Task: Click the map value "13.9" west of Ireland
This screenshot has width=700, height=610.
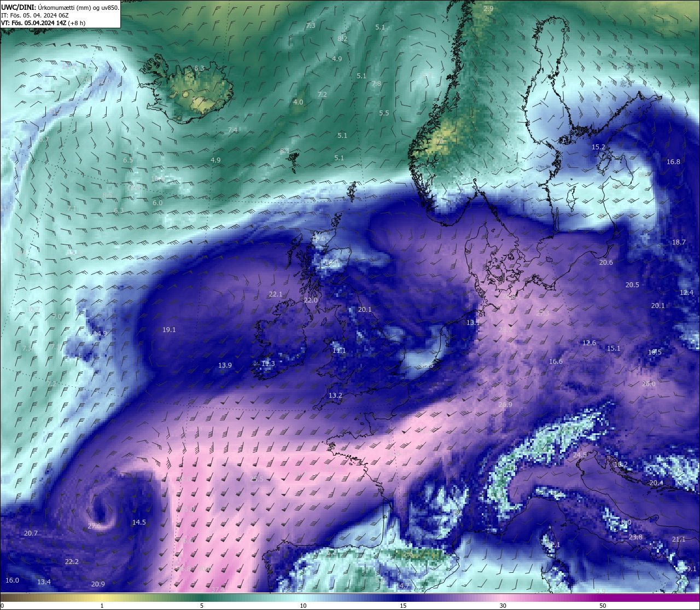Action: (225, 365)
